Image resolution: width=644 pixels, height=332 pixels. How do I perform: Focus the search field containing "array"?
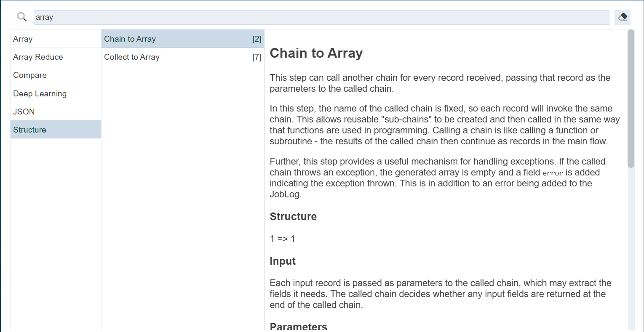click(x=321, y=17)
